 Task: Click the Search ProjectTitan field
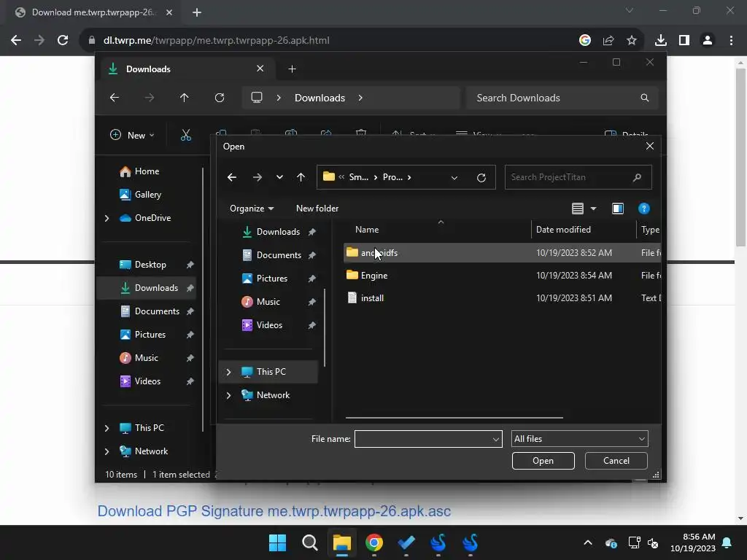tap(578, 177)
